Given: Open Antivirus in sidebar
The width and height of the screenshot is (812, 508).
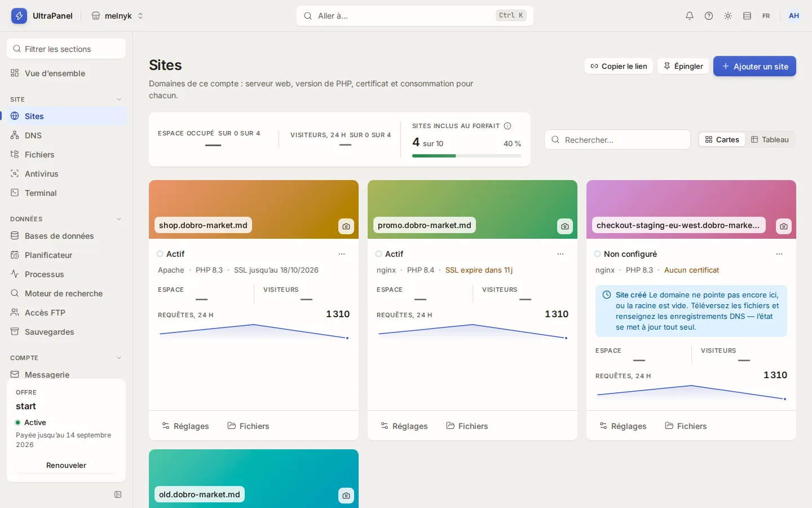Looking at the screenshot, I should pos(67,174).
